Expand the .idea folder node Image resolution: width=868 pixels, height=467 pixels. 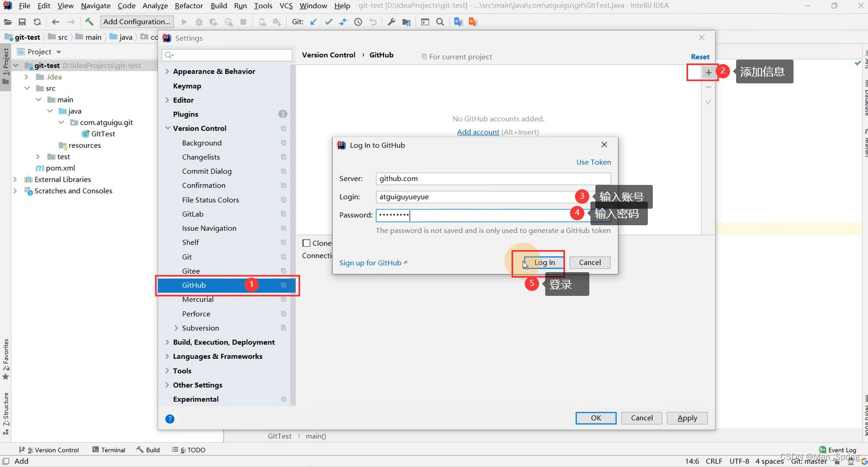[26, 77]
